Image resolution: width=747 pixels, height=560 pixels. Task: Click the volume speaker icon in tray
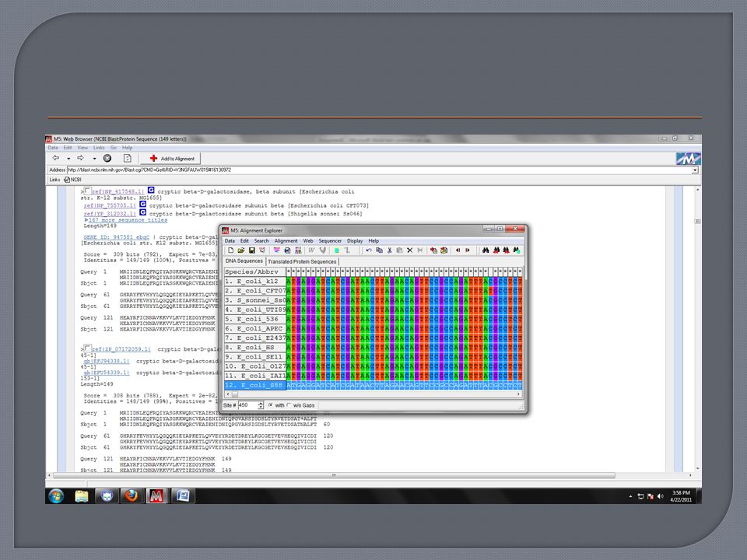[661, 496]
